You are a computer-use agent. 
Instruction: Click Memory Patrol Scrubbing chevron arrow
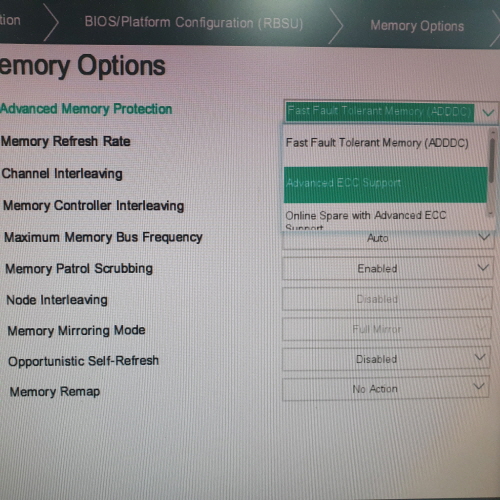click(x=483, y=267)
